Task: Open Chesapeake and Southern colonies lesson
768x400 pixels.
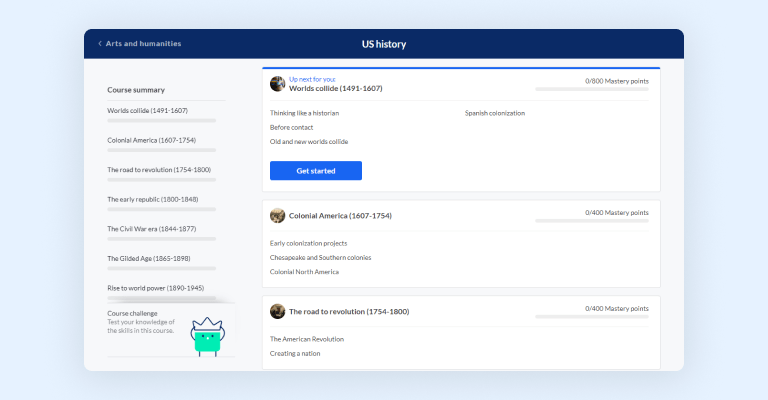Action: click(x=320, y=257)
